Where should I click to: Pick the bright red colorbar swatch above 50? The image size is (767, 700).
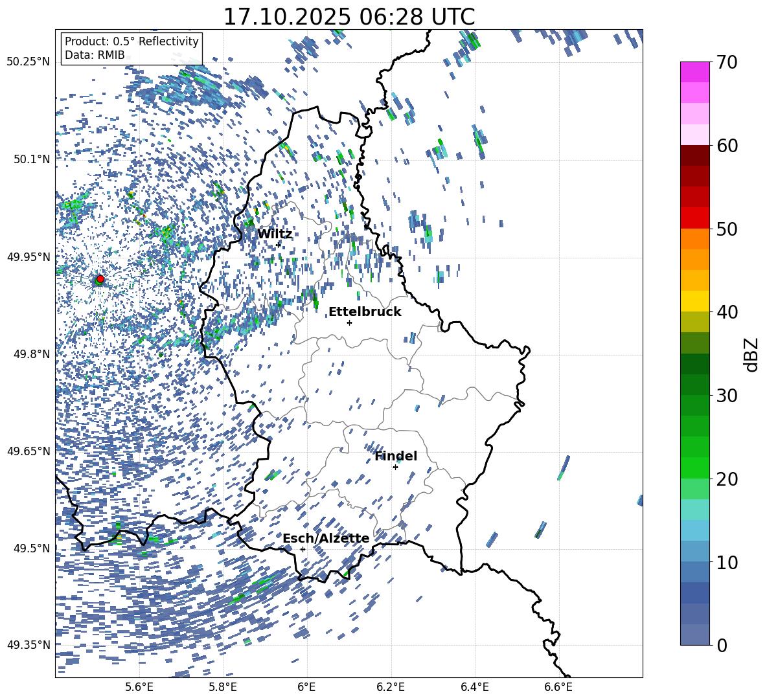[x=695, y=218]
